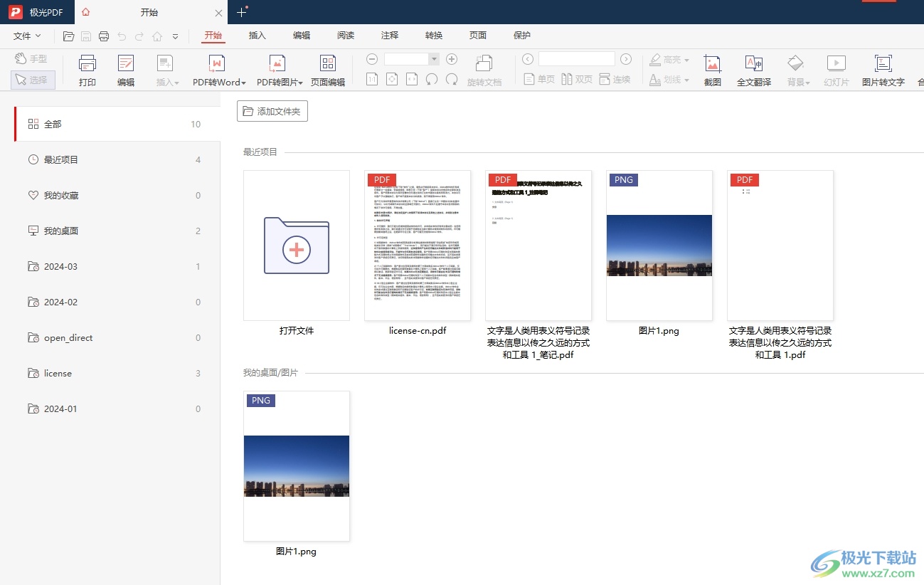
Task: Open the 保护 ribbon tab
Action: (522, 36)
